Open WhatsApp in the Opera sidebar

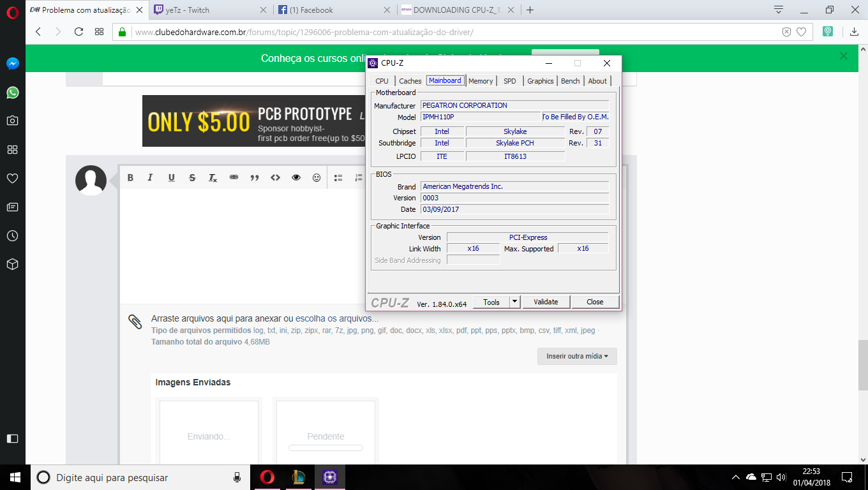12,93
